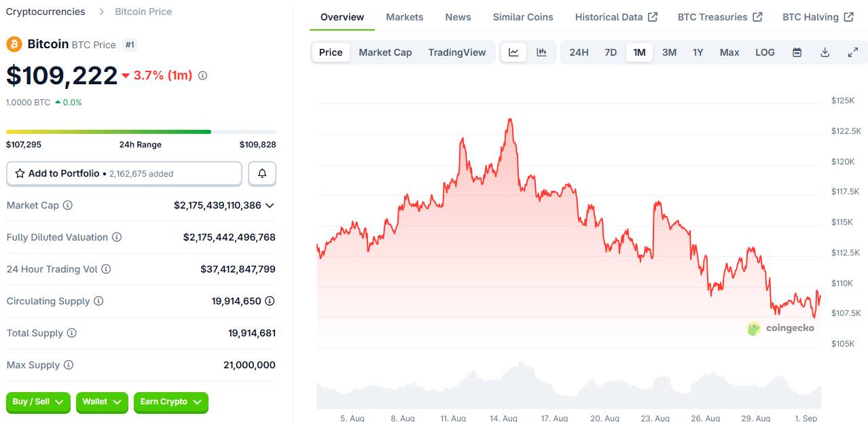Set chart range to Max
868x422 pixels.
click(x=729, y=52)
